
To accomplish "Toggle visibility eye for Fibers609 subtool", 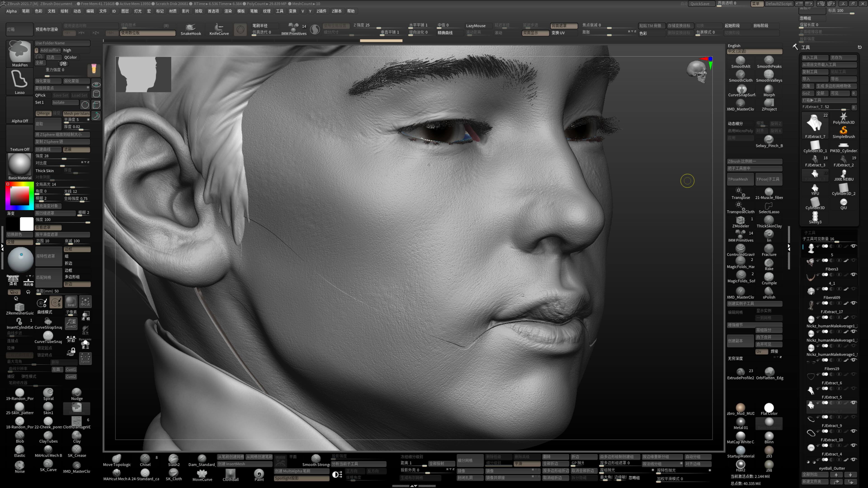I will pyautogui.click(x=853, y=289).
